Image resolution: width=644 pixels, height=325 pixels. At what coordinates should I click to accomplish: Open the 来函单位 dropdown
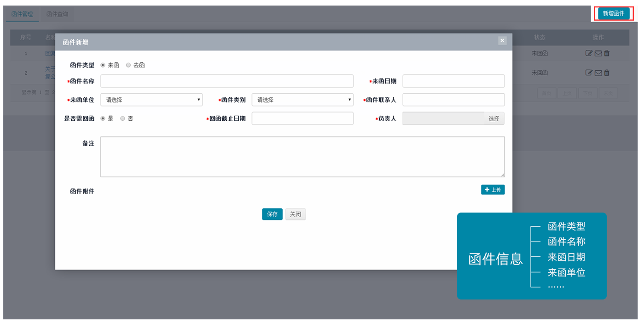pos(151,100)
